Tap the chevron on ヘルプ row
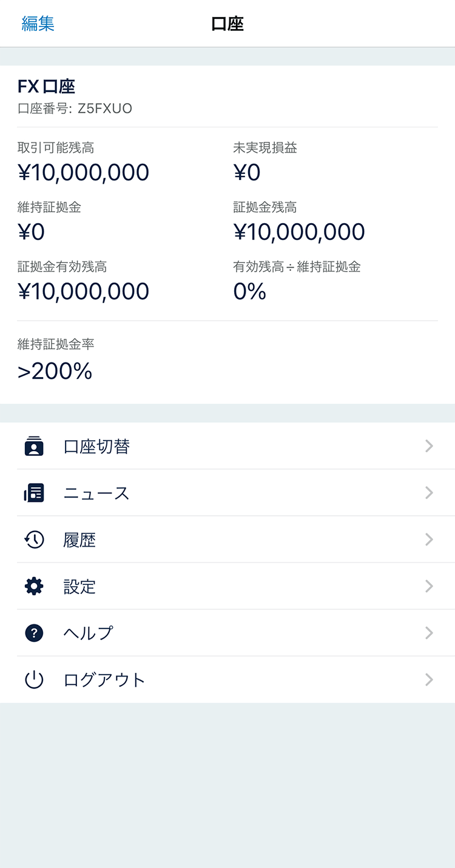Image resolution: width=455 pixels, height=868 pixels. 429,633
